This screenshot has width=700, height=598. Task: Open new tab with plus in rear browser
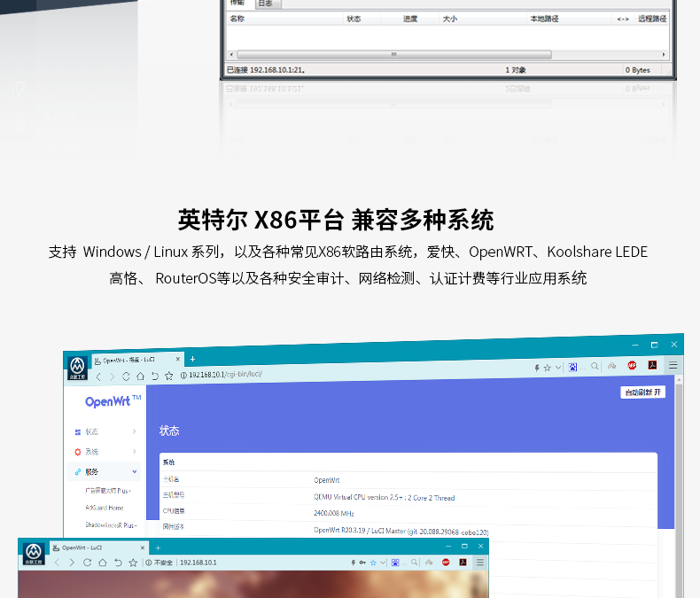pos(192,359)
